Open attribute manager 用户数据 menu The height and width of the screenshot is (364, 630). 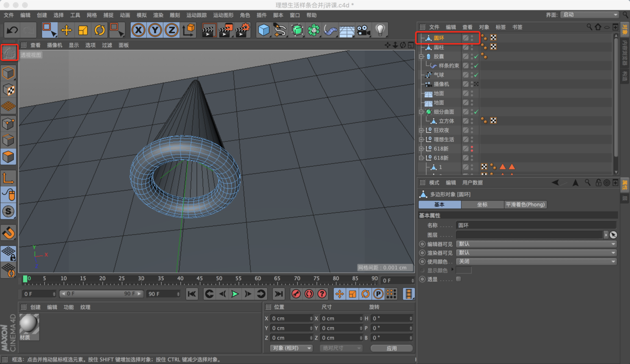[472, 183]
